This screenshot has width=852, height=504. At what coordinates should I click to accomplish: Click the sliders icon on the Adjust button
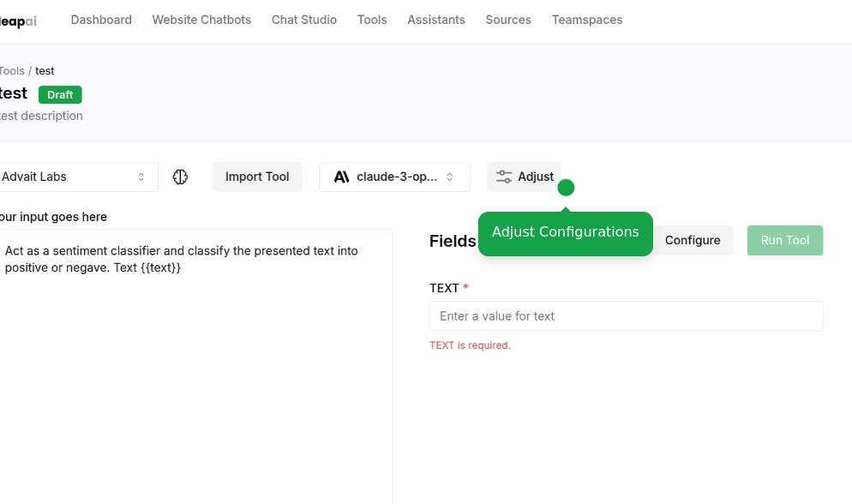pos(503,177)
